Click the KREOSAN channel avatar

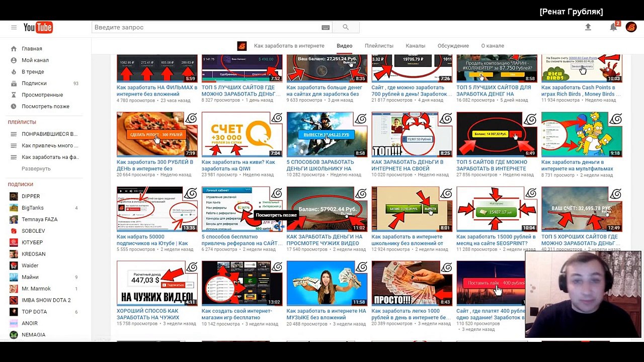pyautogui.click(x=14, y=254)
